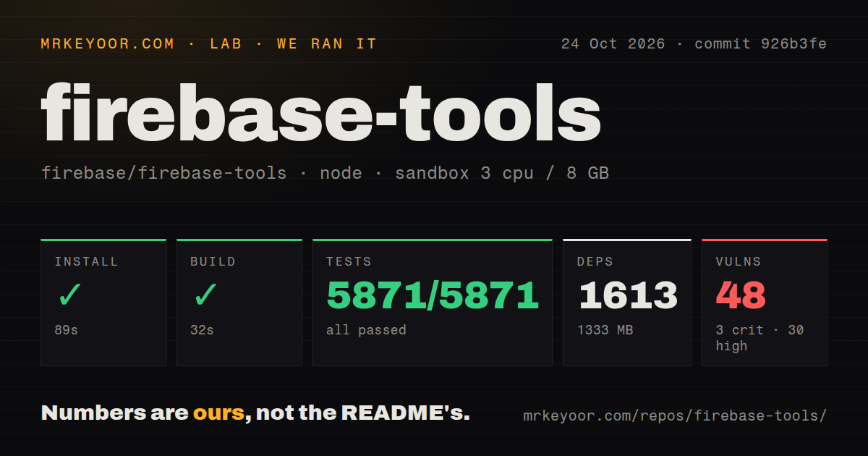Viewport: 868px width, 456px height.
Task: Click the BUILD label
Action: pyautogui.click(x=213, y=262)
